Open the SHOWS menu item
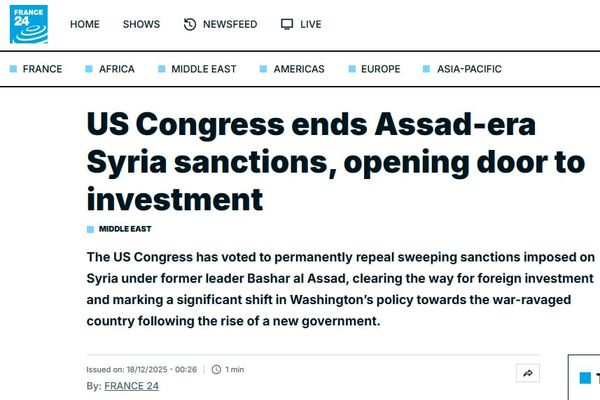Screen dimensions: 600x400 [x=141, y=24]
